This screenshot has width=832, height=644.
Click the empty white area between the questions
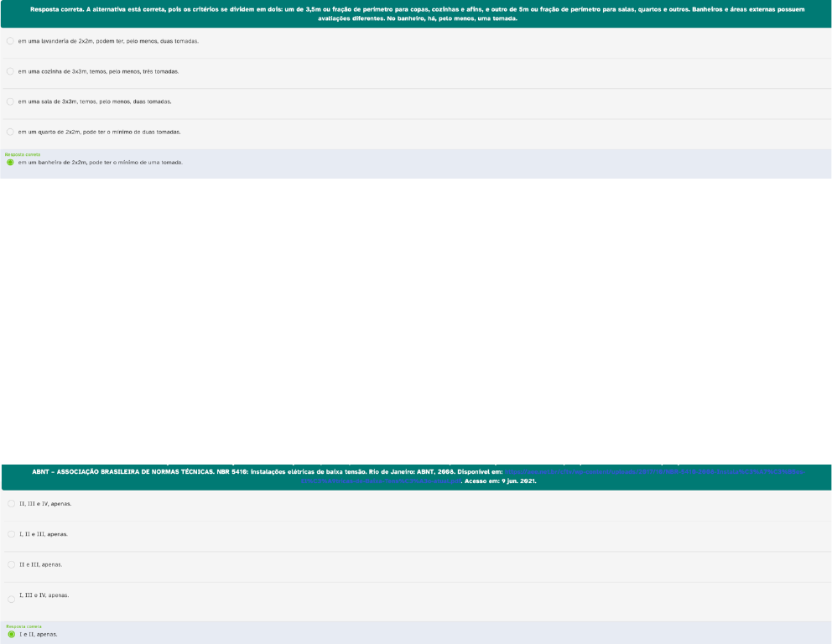click(x=416, y=319)
